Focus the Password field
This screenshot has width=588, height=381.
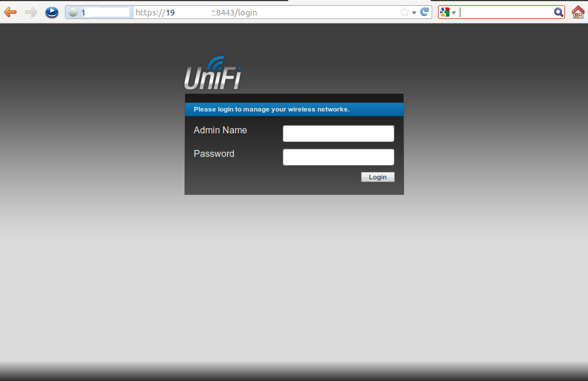[x=338, y=157]
